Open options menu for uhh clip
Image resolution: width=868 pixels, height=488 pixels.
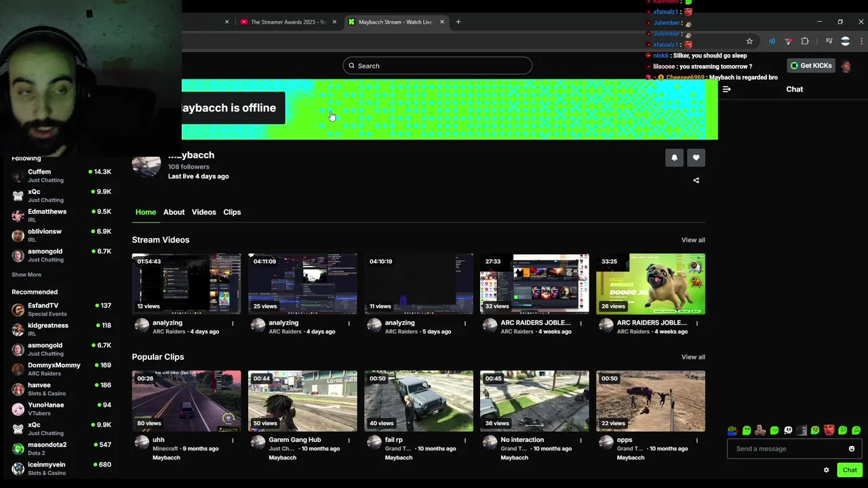233,440
